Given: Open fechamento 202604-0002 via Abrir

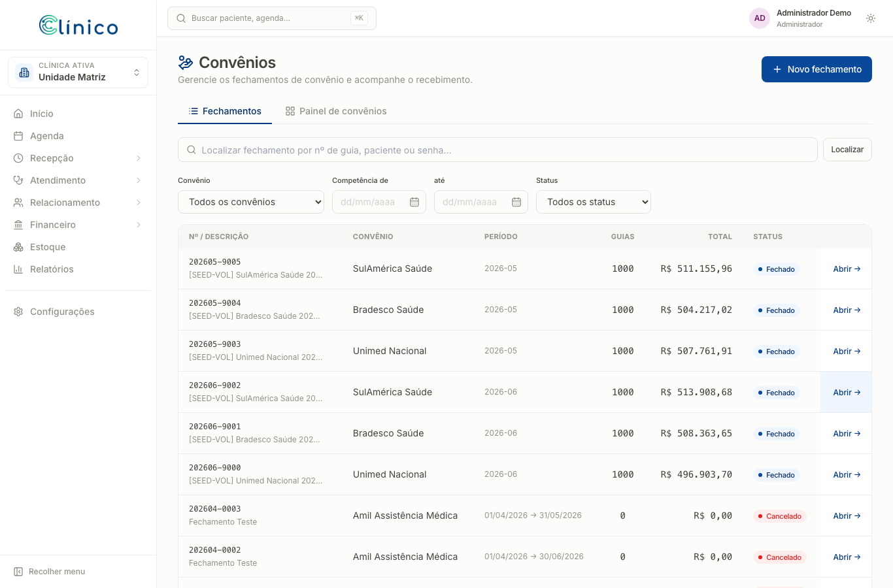Looking at the screenshot, I should 847,557.
